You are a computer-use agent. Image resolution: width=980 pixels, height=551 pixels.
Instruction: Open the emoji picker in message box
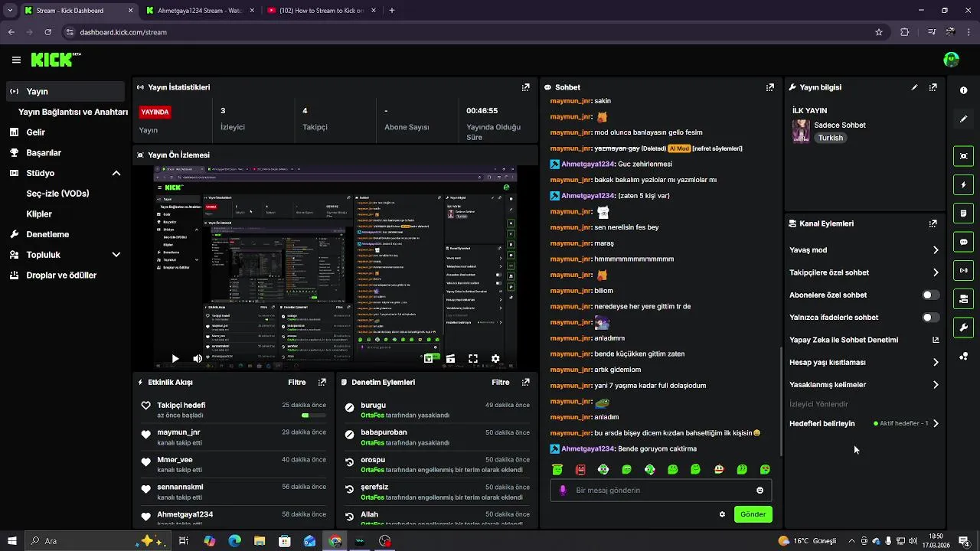[759, 491]
